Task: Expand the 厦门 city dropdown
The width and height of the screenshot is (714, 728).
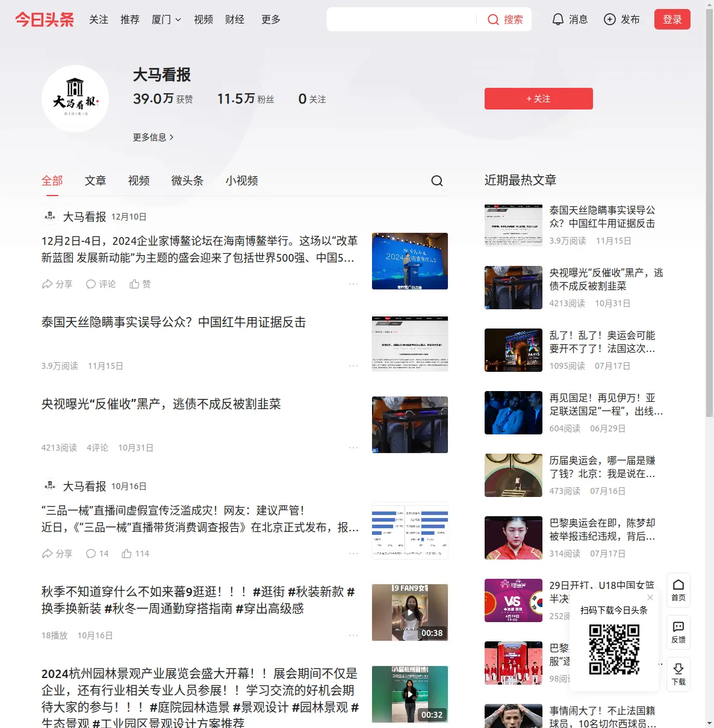Action: tap(166, 19)
